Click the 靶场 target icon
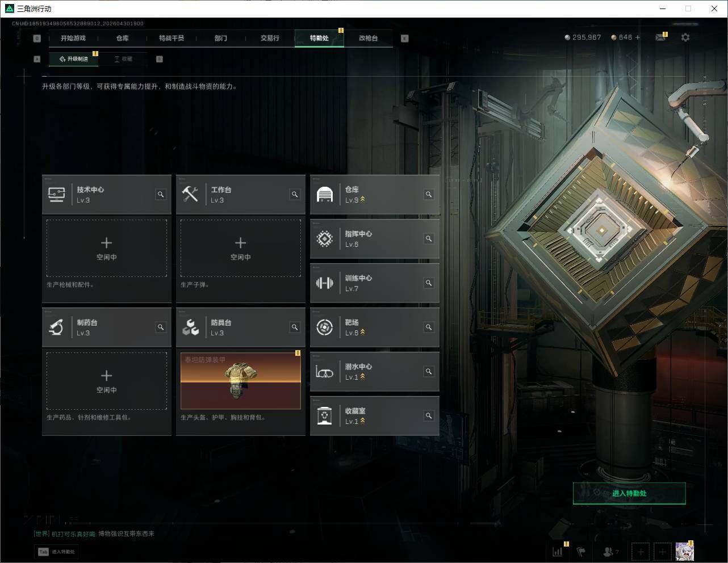The height and width of the screenshot is (563, 728). click(x=324, y=327)
